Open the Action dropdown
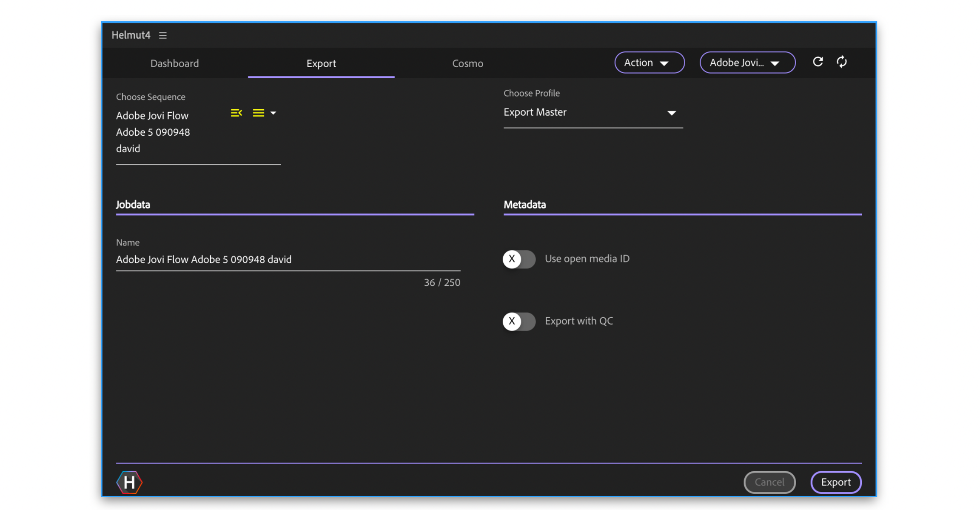980x510 pixels. point(649,63)
